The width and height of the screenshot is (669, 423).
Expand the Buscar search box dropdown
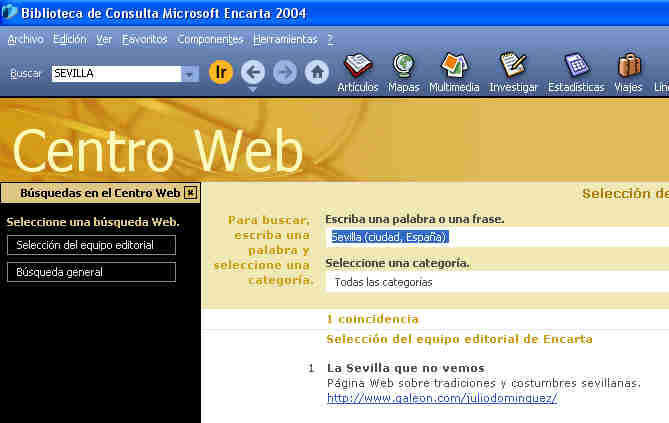[x=190, y=74]
